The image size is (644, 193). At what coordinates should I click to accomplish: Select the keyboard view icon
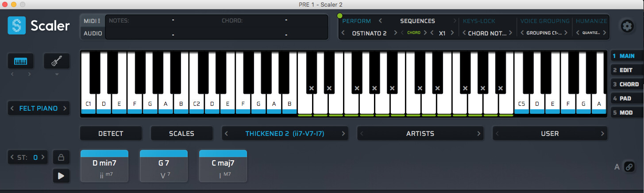click(21, 61)
